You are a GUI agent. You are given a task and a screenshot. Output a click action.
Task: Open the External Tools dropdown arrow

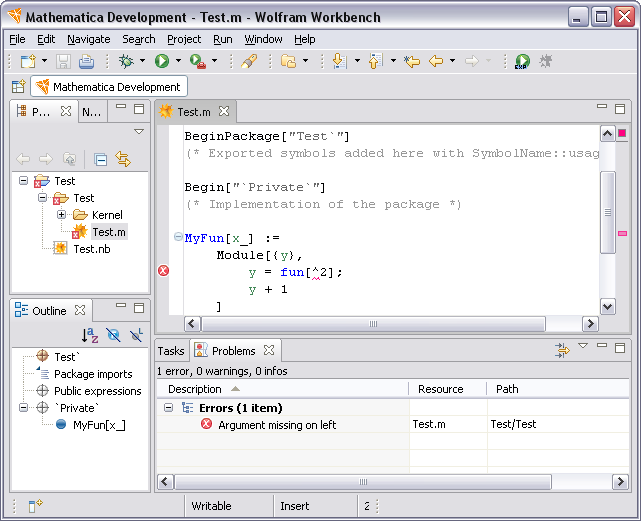pyautogui.click(x=214, y=61)
